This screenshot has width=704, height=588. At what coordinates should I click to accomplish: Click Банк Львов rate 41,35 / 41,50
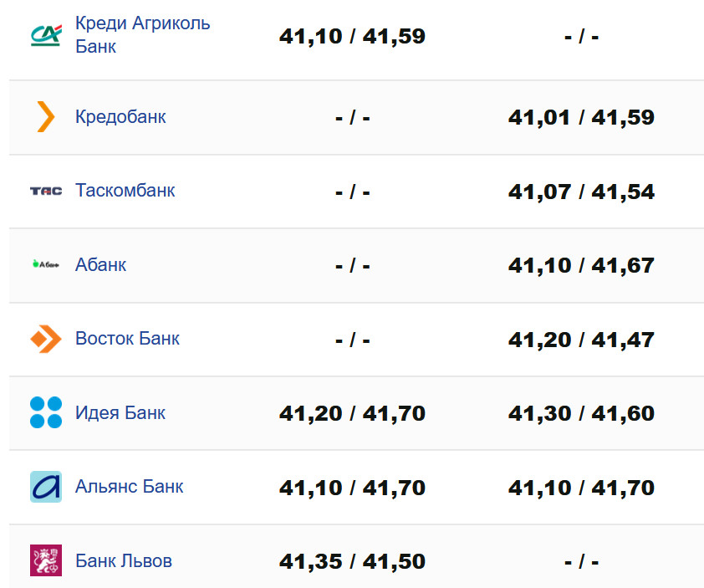click(x=352, y=561)
